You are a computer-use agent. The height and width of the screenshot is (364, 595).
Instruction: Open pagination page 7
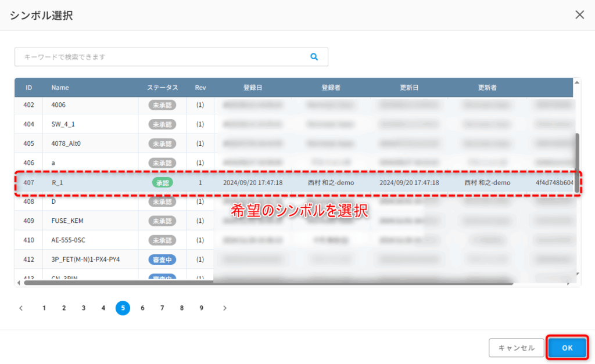[x=162, y=308]
